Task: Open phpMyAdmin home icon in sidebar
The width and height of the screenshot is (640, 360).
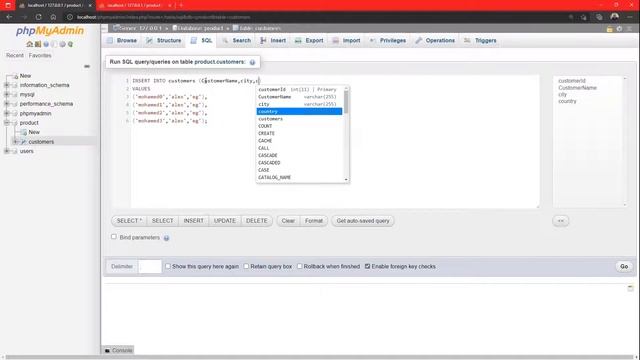Action: pos(29,44)
